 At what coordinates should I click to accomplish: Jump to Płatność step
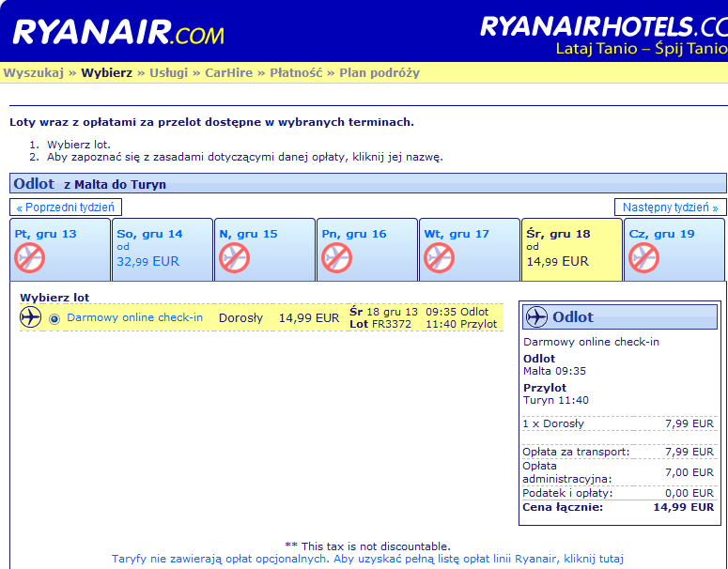296,73
